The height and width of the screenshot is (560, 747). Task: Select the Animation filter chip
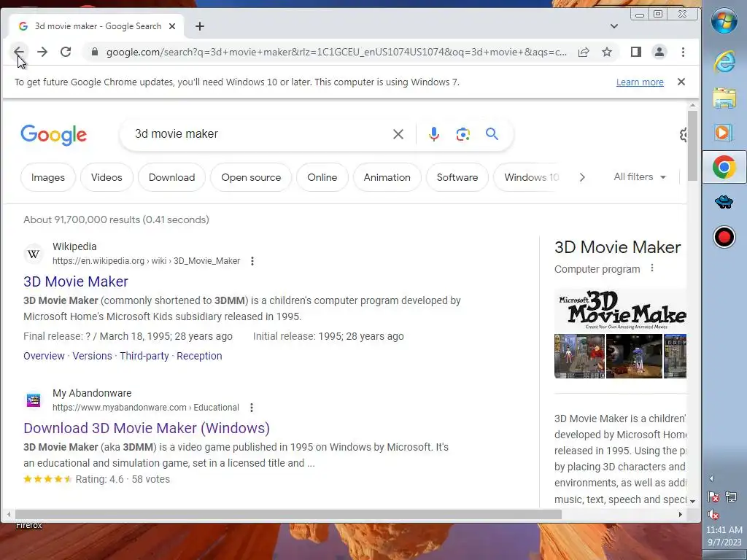387,177
